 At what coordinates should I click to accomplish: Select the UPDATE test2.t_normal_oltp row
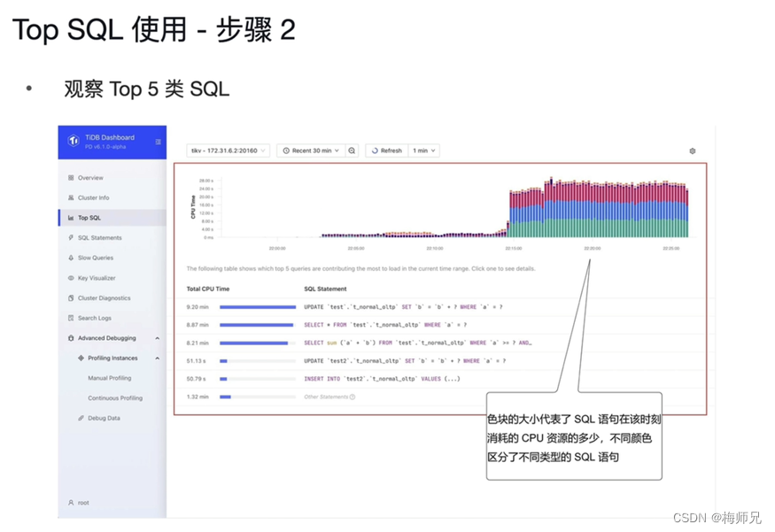point(440,361)
